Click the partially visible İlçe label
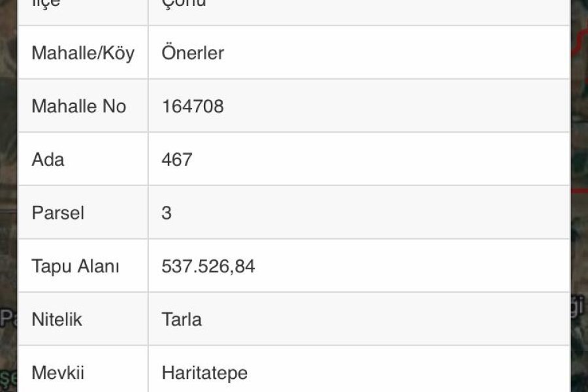The height and width of the screenshot is (392, 588). [46, 4]
